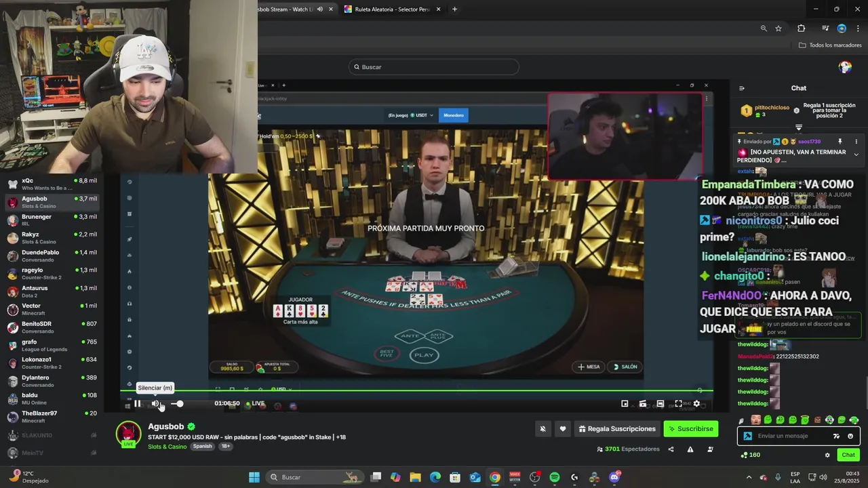Open the emote picker smiley icon
Viewport: 868px width, 488px height.
(850, 436)
